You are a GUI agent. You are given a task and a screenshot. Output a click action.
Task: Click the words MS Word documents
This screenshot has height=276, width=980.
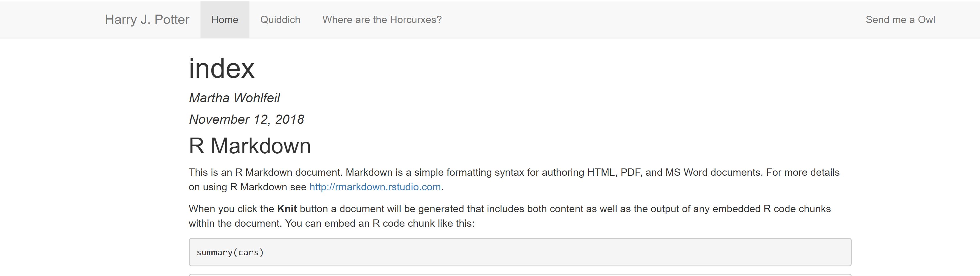pyautogui.click(x=714, y=173)
